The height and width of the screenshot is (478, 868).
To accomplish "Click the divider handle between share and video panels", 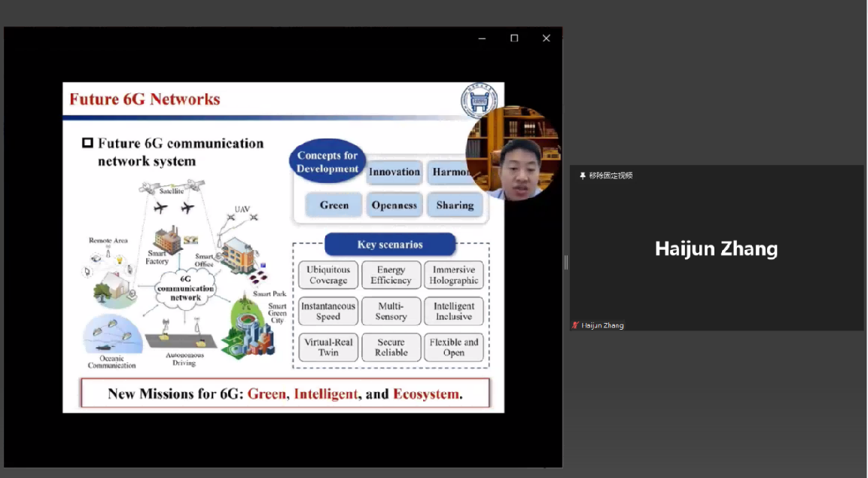I will pos(566,262).
